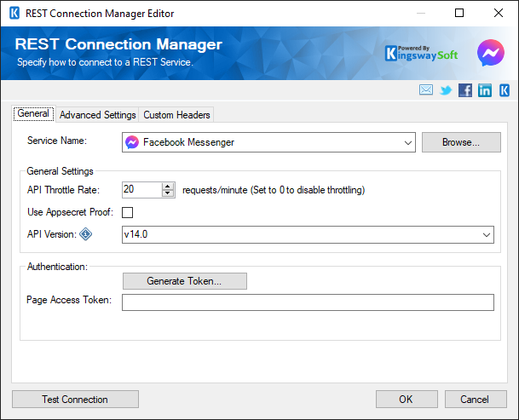Switch to the Advanced Settings tab
The width and height of the screenshot is (519, 420).
pos(98,115)
